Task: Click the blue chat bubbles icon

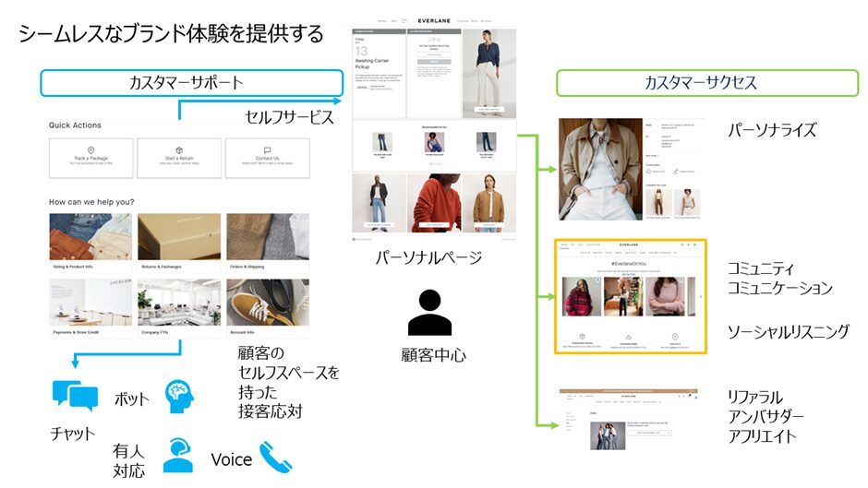Action: click(x=75, y=395)
